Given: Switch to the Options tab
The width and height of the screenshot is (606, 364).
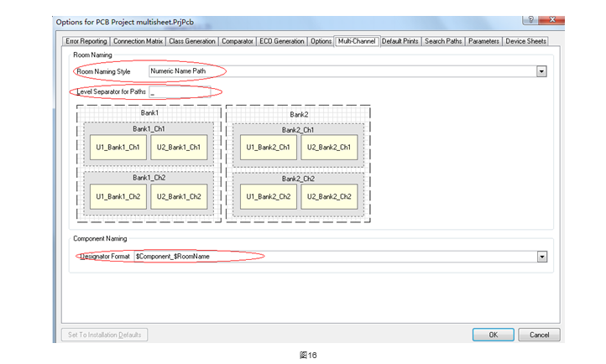Looking at the screenshot, I should tap(321, 41).
